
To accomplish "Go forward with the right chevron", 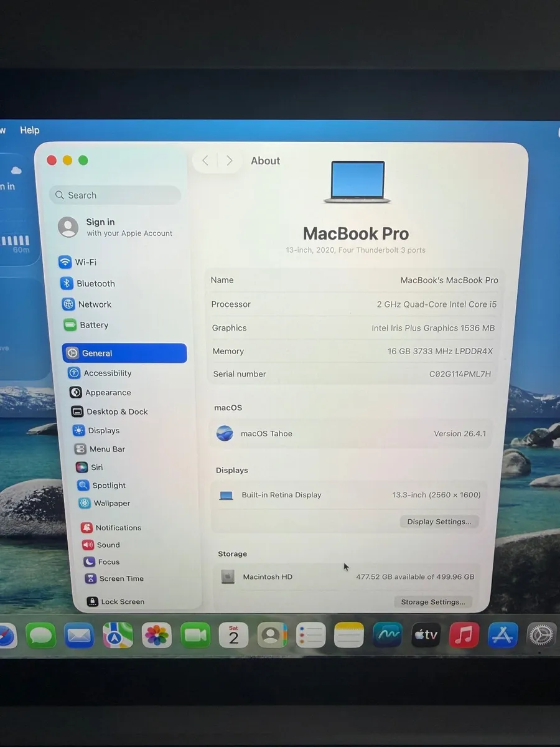I will (230, 161).
